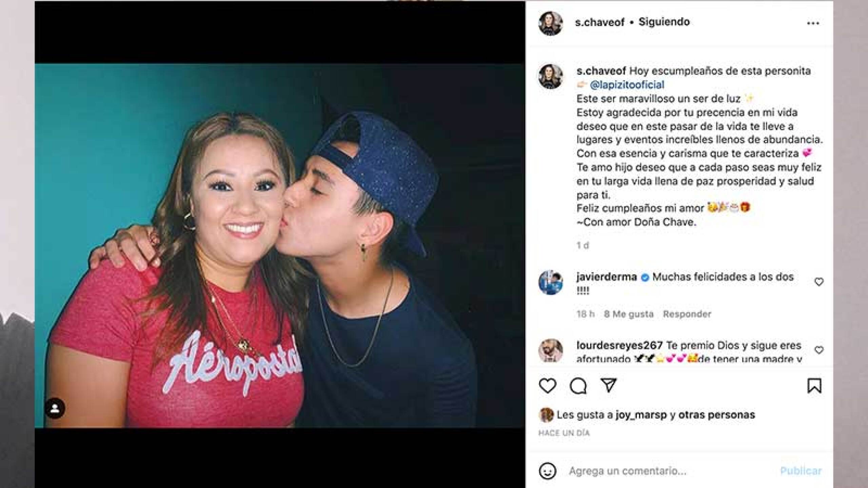
Task: Open javierderma's profile avatar
Action: click(x=551, y=282)
